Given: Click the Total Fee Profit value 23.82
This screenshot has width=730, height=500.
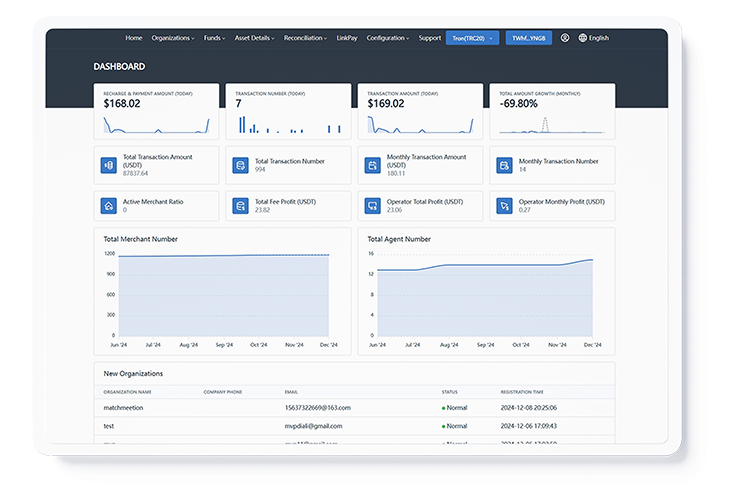Looking at the screenshot, I should click(x=262, y=210).
